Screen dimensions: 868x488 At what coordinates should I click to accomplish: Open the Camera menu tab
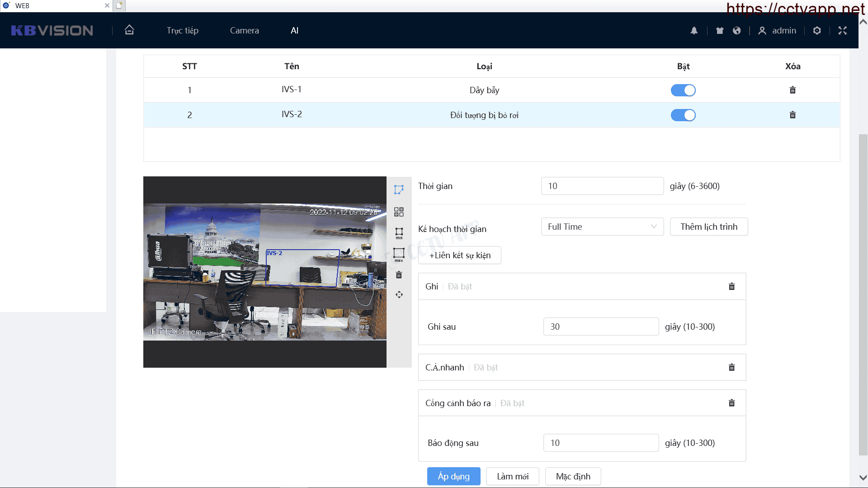(x=244, y=30)
